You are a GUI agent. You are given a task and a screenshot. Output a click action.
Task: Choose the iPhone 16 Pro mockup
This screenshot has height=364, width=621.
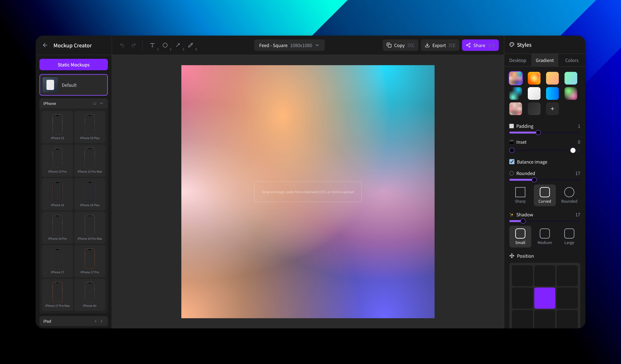[57, 228]
